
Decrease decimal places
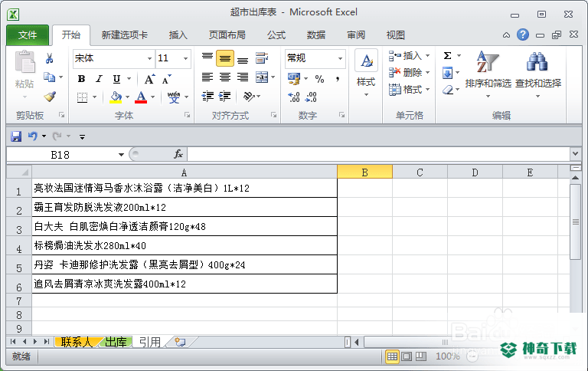coord(312,97)
